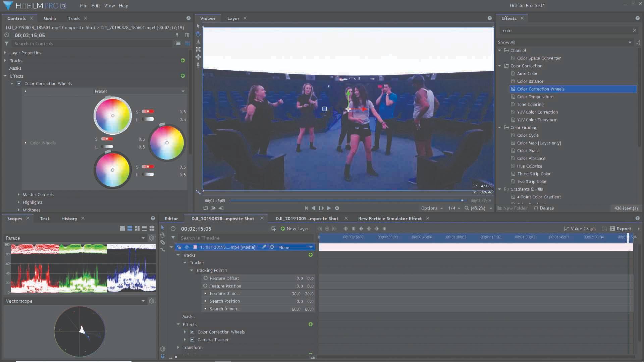The height and width of the screenshot is (362, 644).
Task: Jump to start of viewer playback
Action: coord(306,208)
